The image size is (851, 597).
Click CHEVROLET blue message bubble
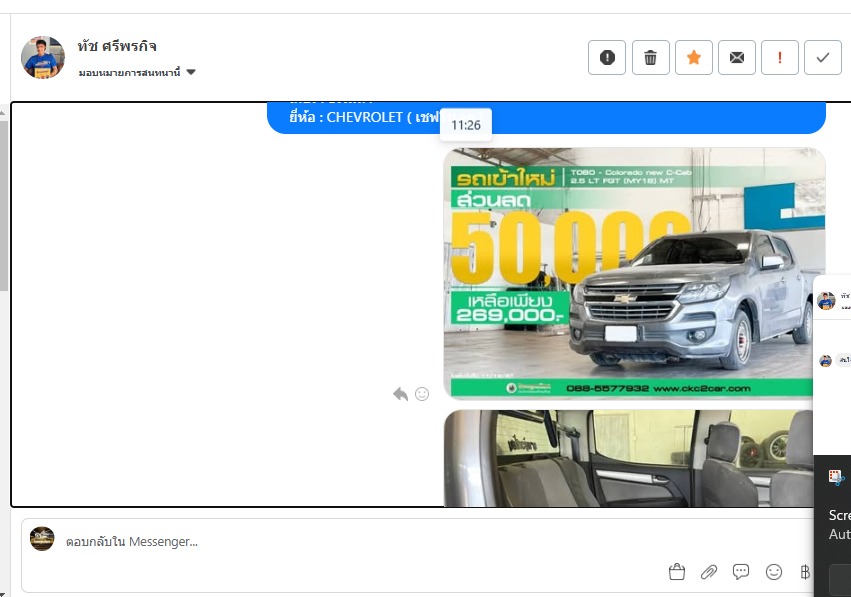tap(546, 117)
